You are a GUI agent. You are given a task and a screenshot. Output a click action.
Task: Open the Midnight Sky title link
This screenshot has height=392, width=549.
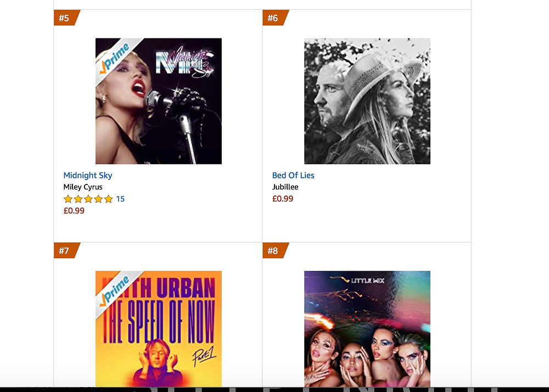tap(87, 175)
